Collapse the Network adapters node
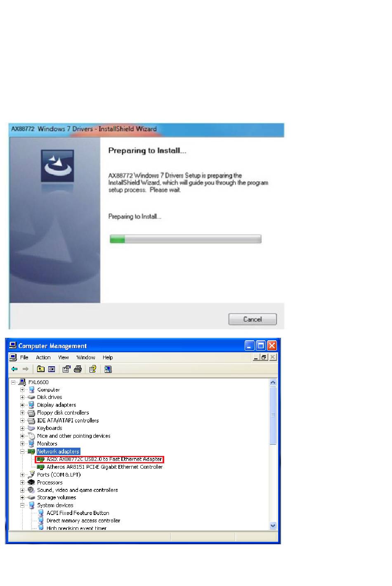Screen dimensions: 392x586 coord(22,452)
